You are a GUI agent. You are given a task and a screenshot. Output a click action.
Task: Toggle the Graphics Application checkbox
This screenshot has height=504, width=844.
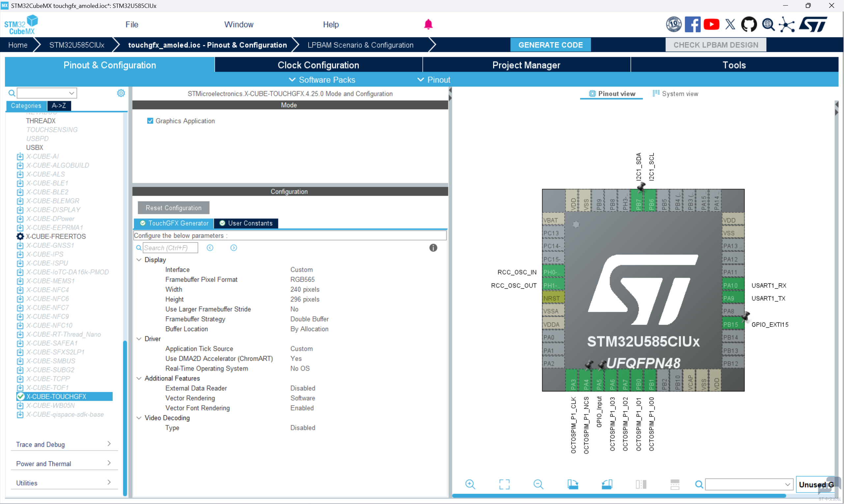[x=150, y=121]
